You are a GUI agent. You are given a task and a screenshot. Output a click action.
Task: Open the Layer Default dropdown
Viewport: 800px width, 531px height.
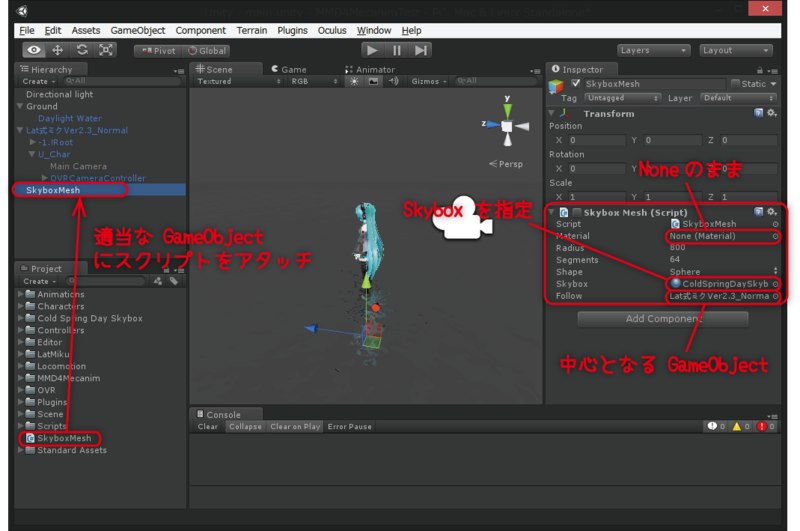pyautogui.click(x=738, y=98)
